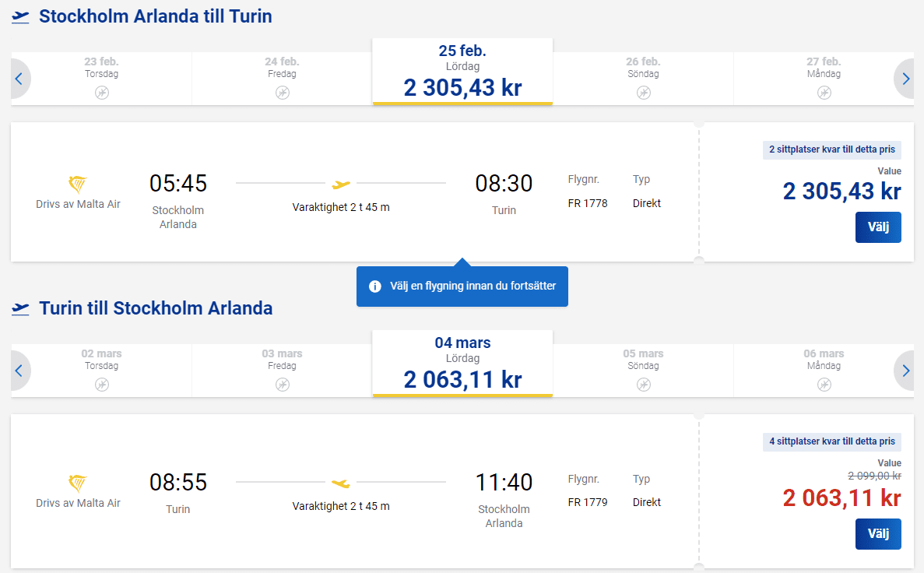Click the Malta Air logo on outbound flight
The width and height of the screenshot is (924, 573).
[78, 185]
